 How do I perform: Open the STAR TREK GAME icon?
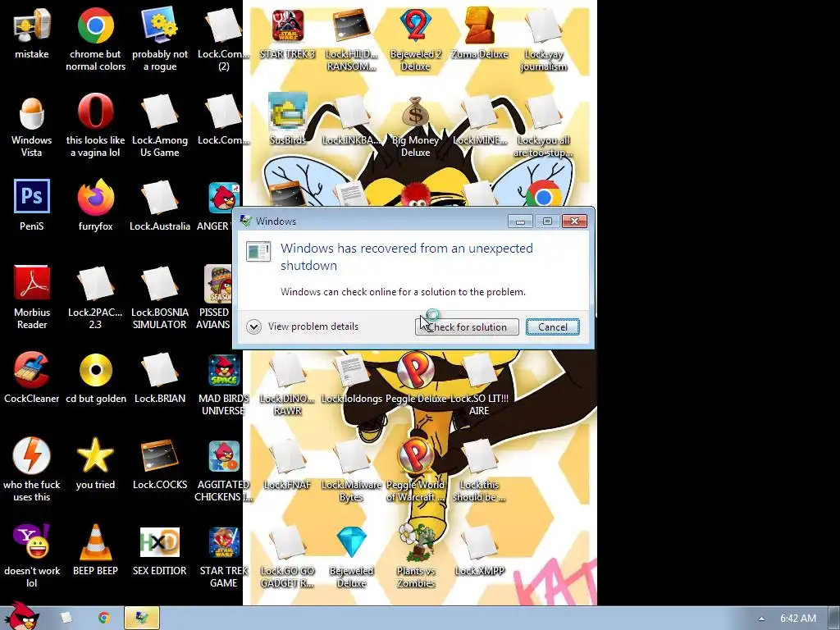coord(224,542)
